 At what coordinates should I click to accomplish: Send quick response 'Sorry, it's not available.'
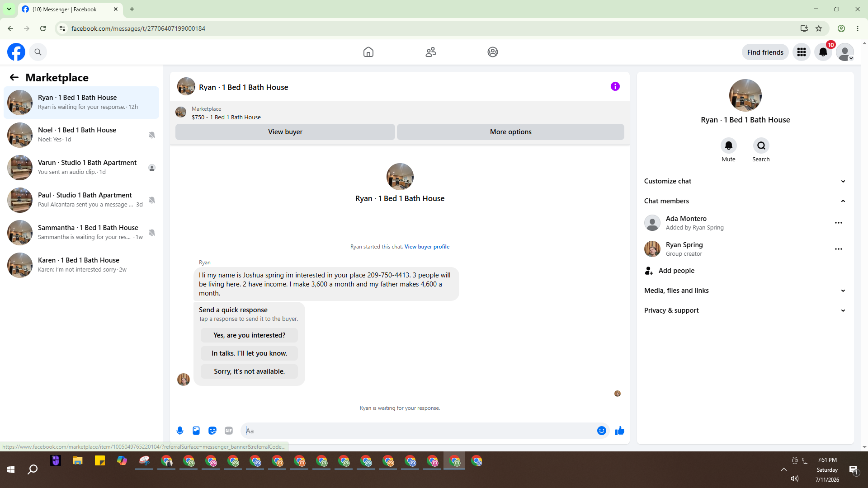coord(249,371)
